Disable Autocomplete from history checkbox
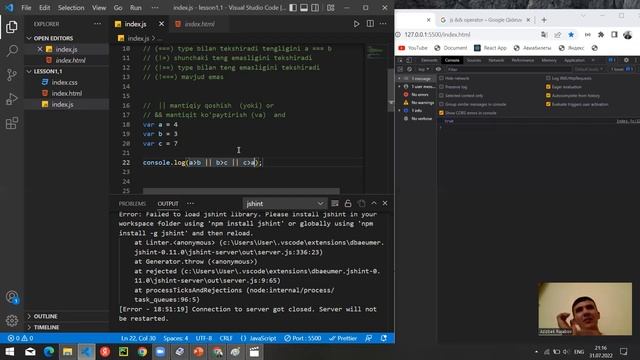Screen dimensions: 640x360 coord(548,96)
